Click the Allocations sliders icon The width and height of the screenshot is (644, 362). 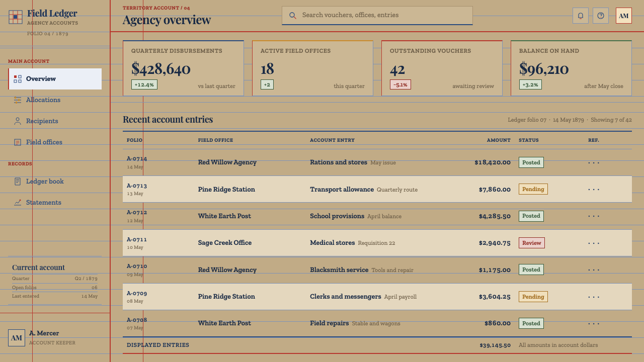(x=18, y=100)
